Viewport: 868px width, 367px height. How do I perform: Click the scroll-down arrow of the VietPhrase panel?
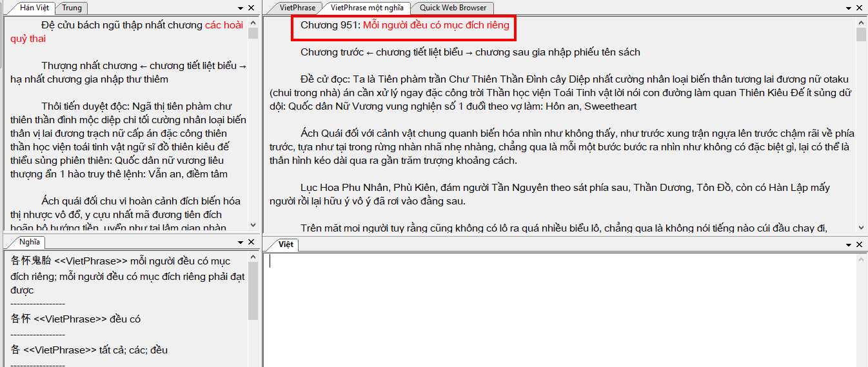tap(861, 227)
